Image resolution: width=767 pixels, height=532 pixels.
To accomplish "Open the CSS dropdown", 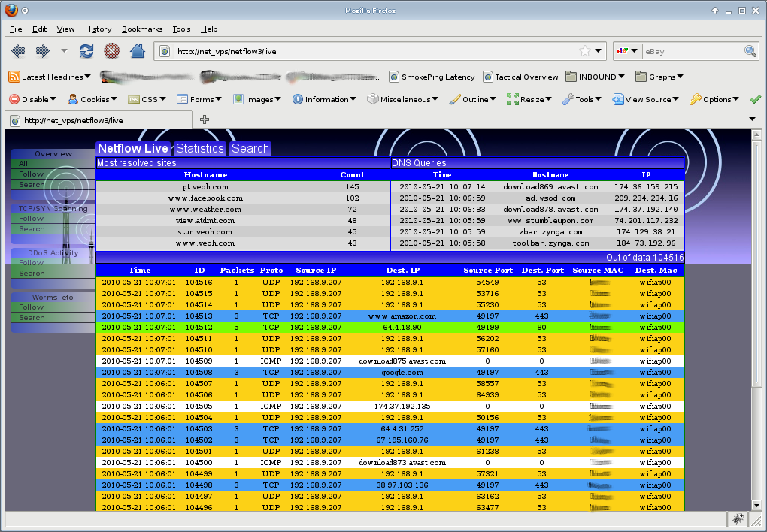I will point(147,99).
